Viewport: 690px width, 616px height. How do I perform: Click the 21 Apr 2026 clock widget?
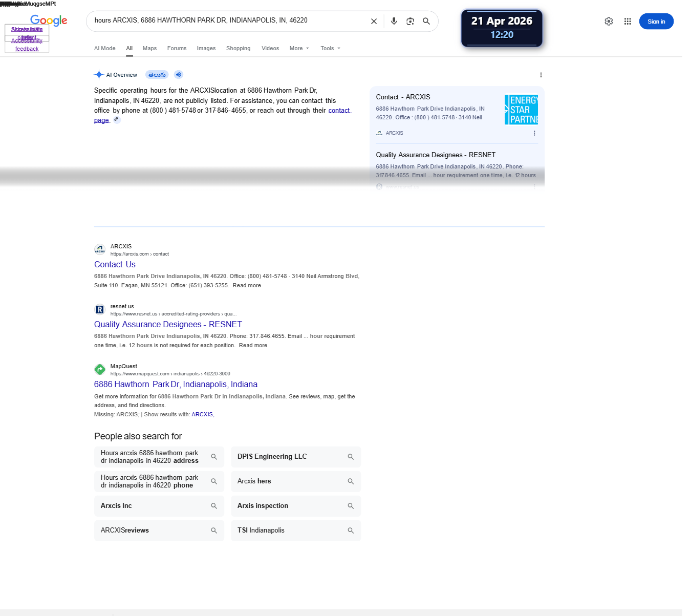502,28
